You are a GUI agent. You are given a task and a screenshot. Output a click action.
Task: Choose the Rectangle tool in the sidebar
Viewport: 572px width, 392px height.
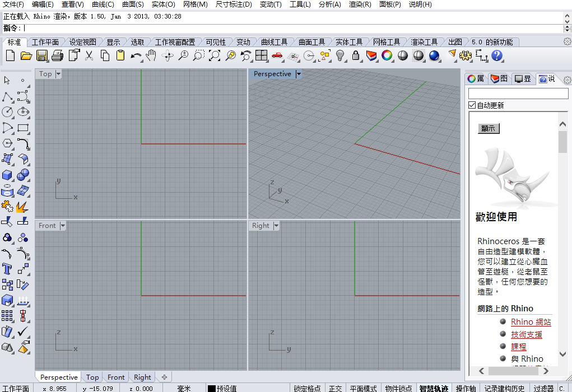point(23,128)
